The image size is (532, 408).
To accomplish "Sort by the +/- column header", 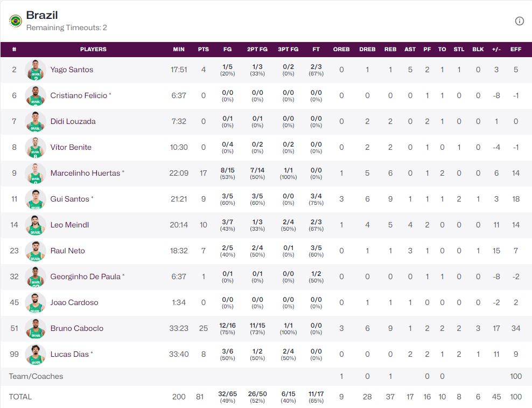I will coord(496,49).
